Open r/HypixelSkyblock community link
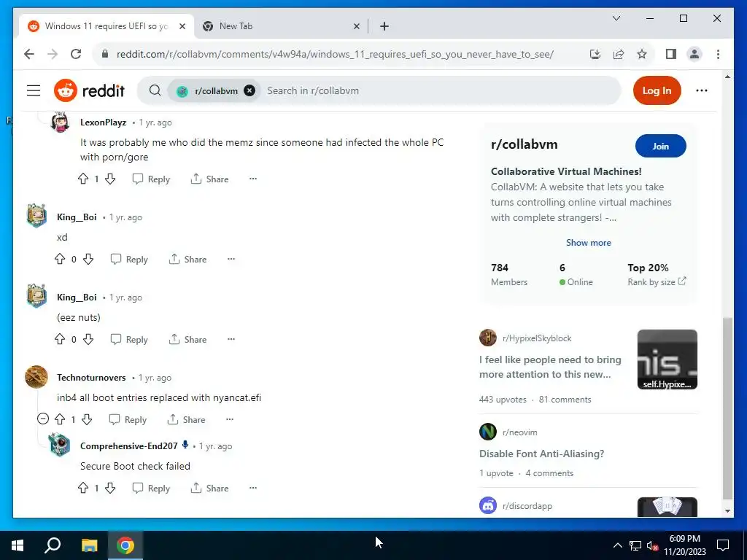Image resolution: width=747 pixels, height=560 pixels. [x=537, y=338]
